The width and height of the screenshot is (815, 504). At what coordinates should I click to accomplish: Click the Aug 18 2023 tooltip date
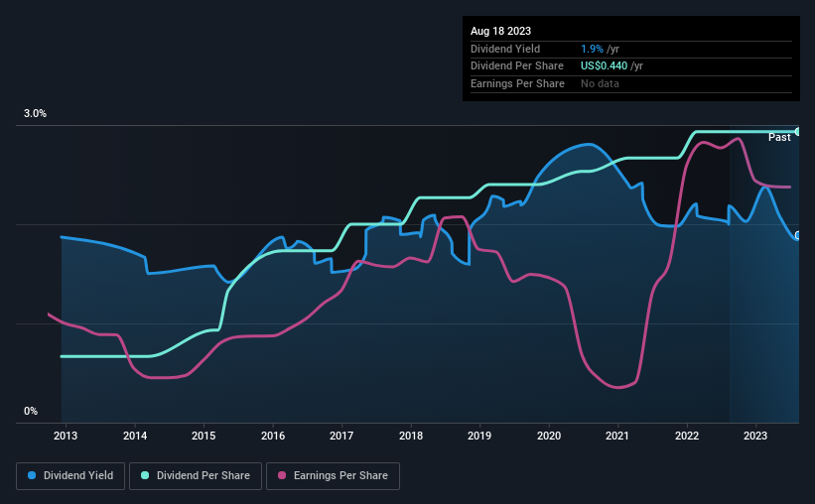[x=500, y=31]
